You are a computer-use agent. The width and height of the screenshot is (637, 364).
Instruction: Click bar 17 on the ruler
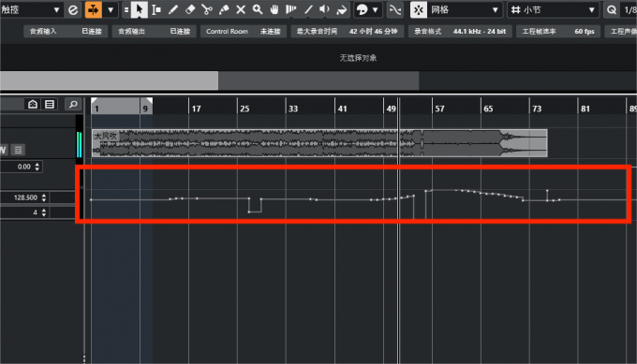coord(196,109)
